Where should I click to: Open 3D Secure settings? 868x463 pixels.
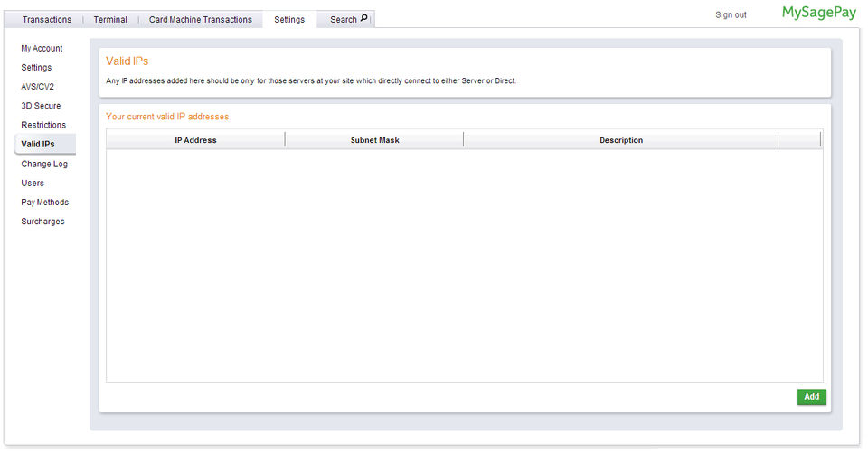tap(41, 106)
